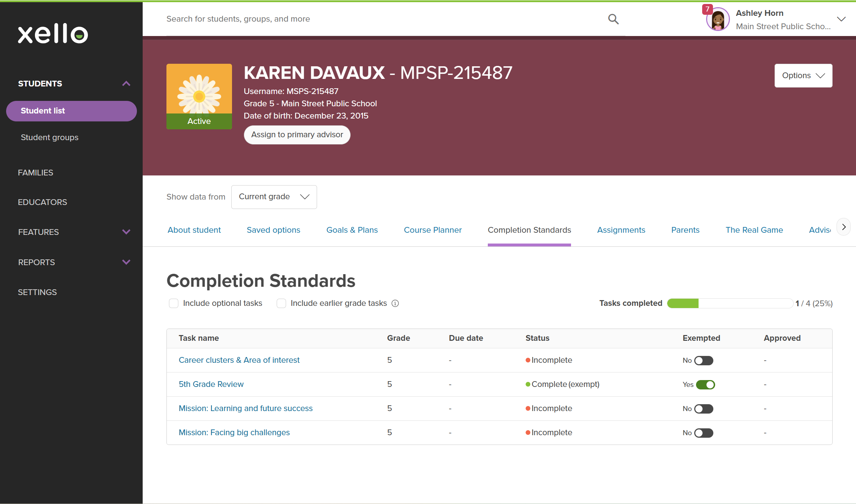Open Ashley Horn's profile avatar
The height and width of the screenshot is (504, 856).
(718, 20)
